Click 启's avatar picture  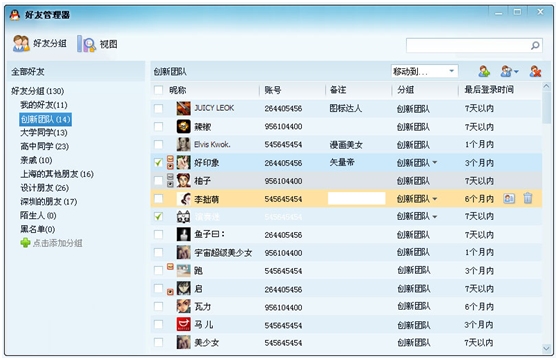[x=184, y=288]
